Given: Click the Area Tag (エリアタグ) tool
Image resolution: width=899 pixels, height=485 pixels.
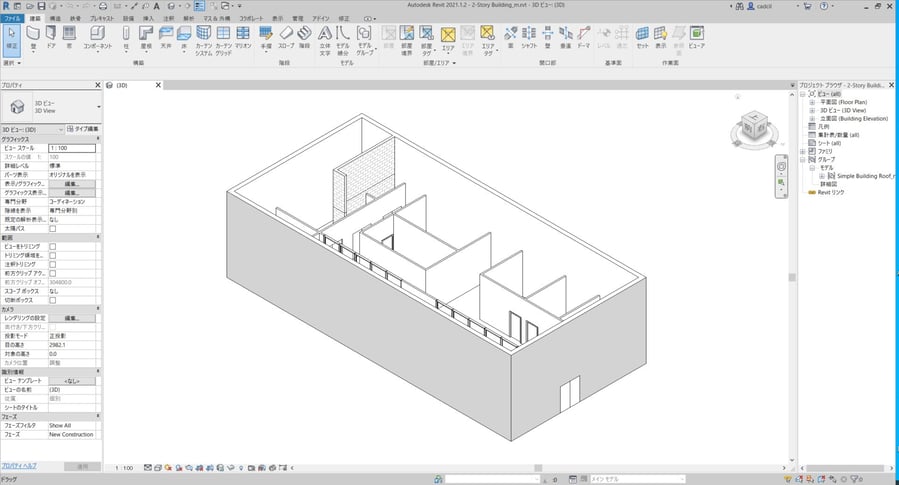Looking at the screenshot, I should 487,40.
